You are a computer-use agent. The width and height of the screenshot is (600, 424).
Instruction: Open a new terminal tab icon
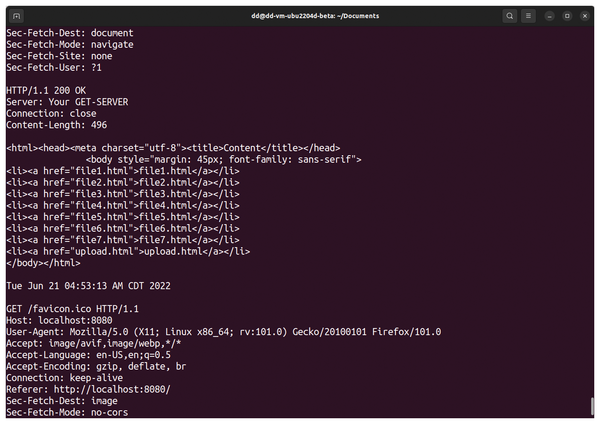(16, 16)
